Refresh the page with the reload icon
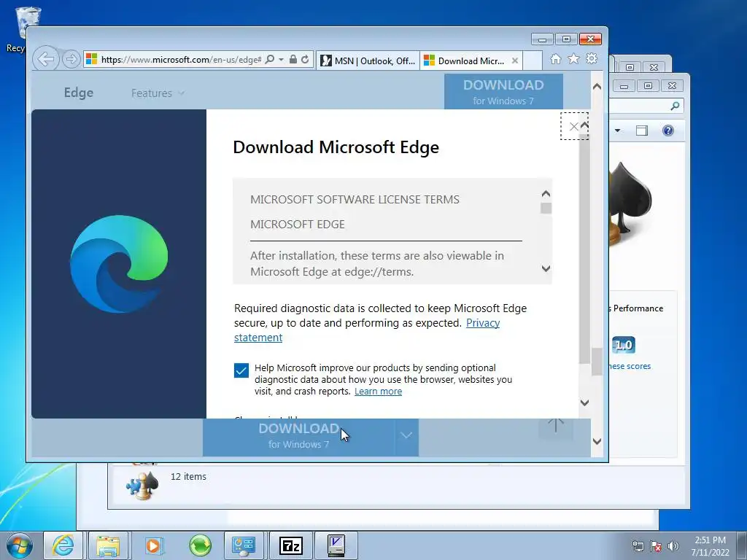The width and height of the screenshot is (747, 560). pyautogui.click(x=305, y=60)
